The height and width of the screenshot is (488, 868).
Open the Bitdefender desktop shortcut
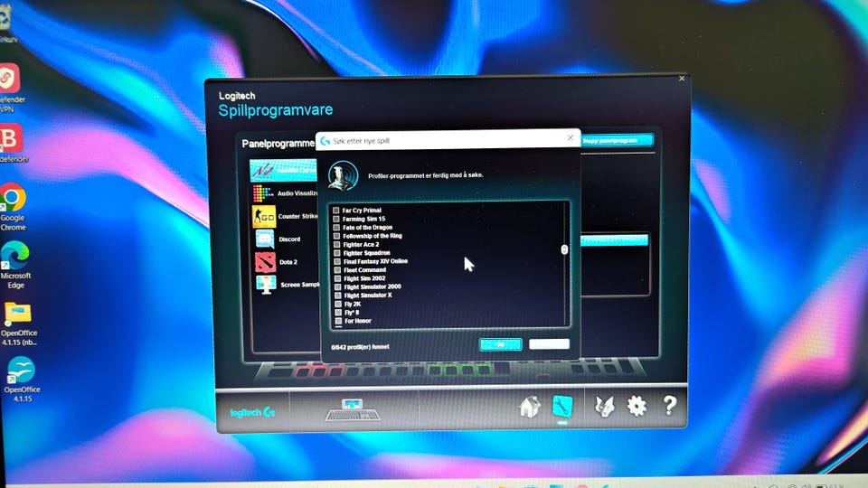(12, 143)
